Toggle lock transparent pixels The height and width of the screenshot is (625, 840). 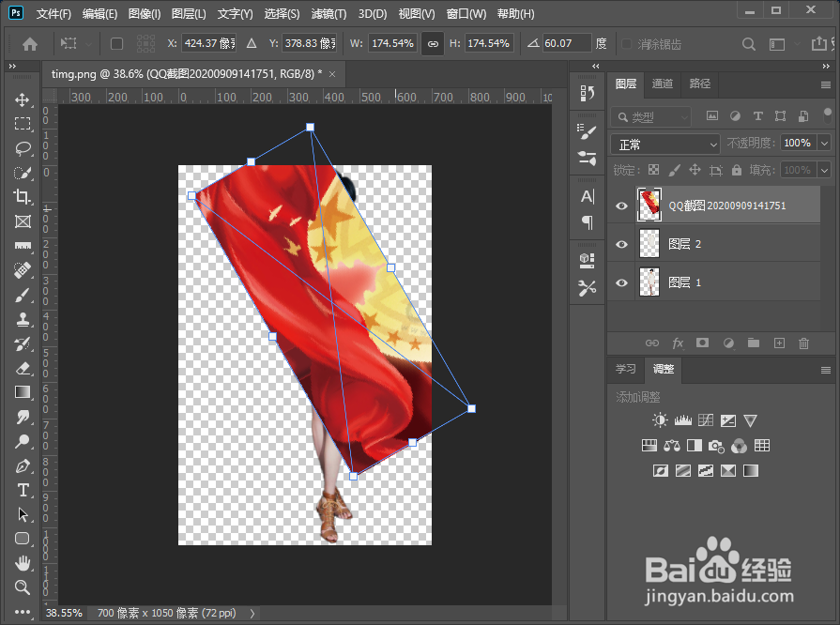coord(653,170)
